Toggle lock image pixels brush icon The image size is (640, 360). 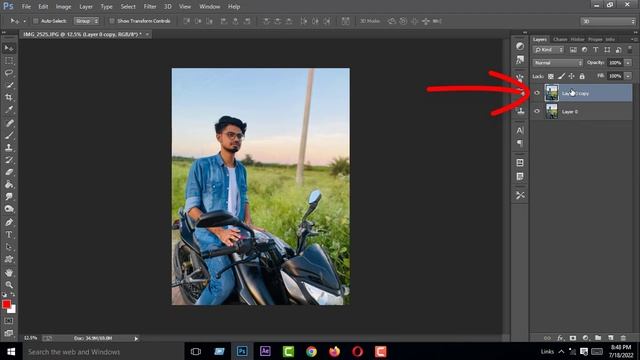point(561,76)
